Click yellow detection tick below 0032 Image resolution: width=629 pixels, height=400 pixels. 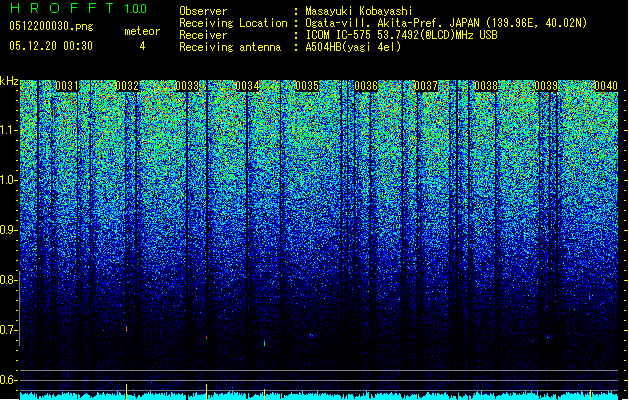point(126,391)
